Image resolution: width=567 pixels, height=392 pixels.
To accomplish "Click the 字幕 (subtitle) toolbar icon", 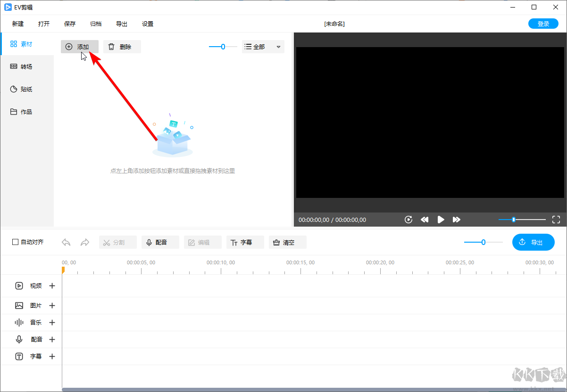I will point(245,242).
